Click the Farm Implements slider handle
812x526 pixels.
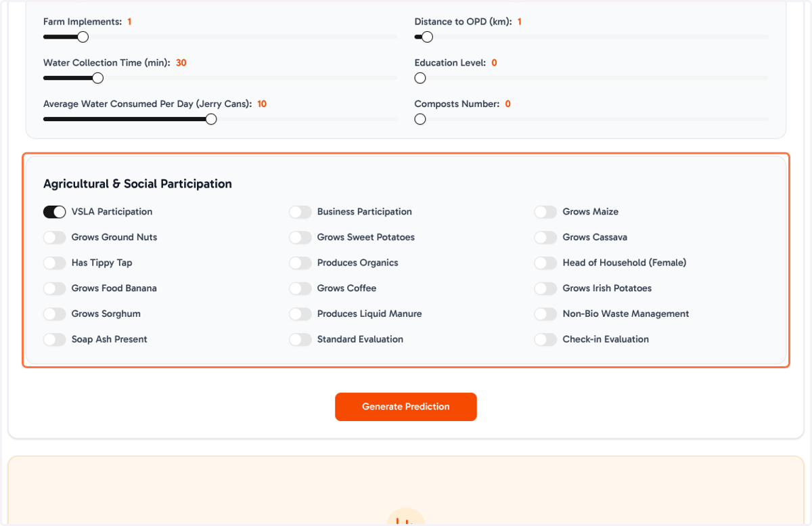[83, 37]
